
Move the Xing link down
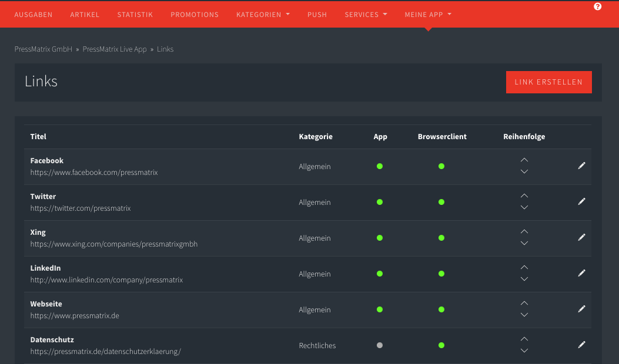tap(524, 243)
